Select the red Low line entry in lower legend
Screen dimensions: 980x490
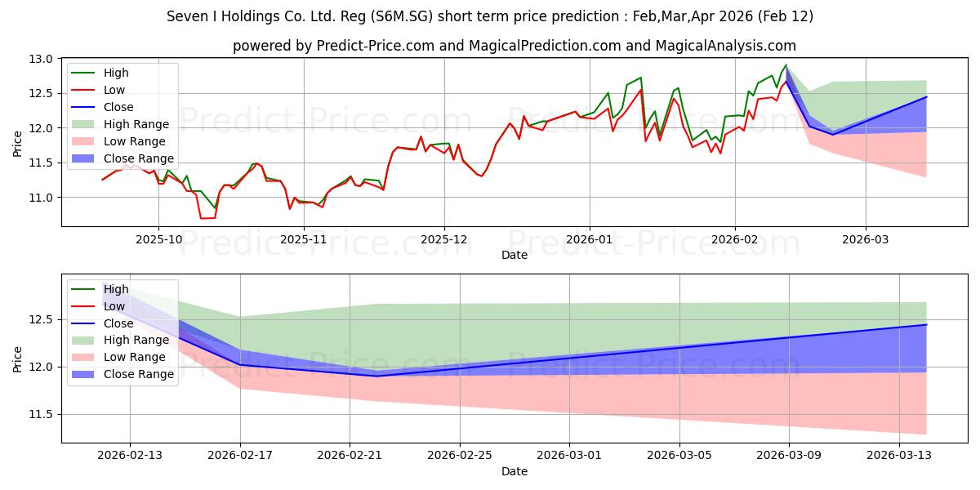click(85, 306)
